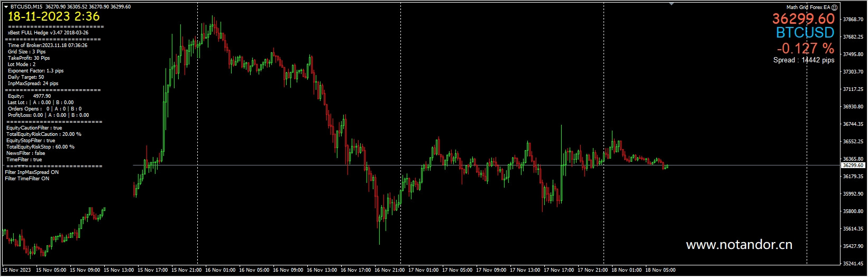Image resolution: width=868 pixels, height=277 pixels.
Task: Click the '15 Nov 2023' time axis label
Action: (16, 270)
